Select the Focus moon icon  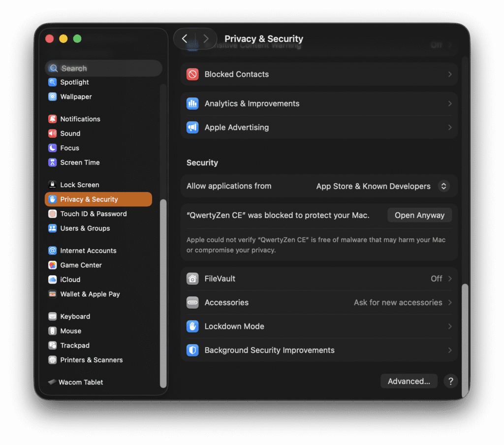pyautogui.click(x=52, y=148)
